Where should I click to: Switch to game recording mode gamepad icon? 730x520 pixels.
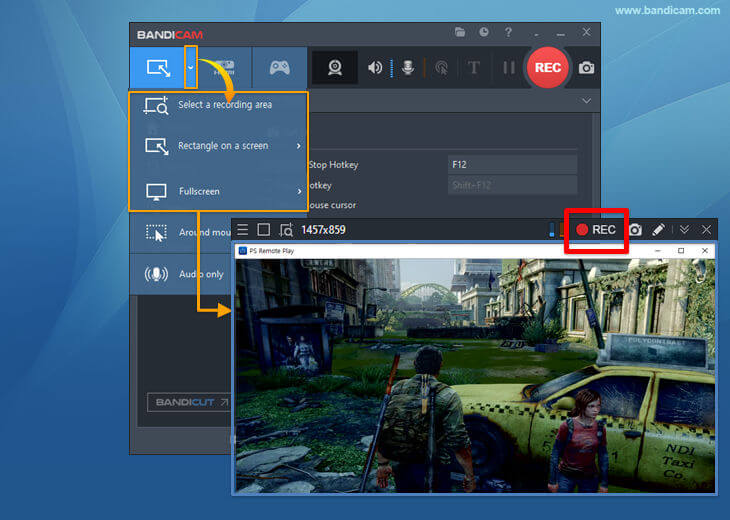tap(279, 68)
